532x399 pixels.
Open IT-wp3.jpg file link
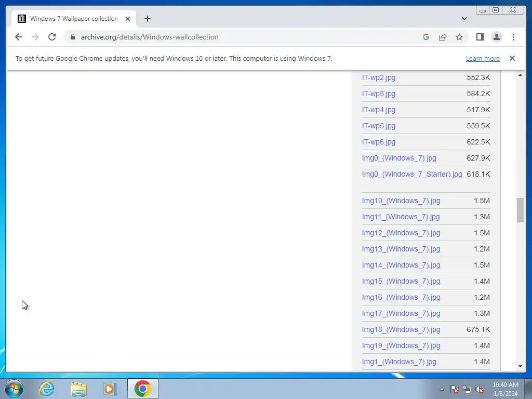[x=379, y=94]
